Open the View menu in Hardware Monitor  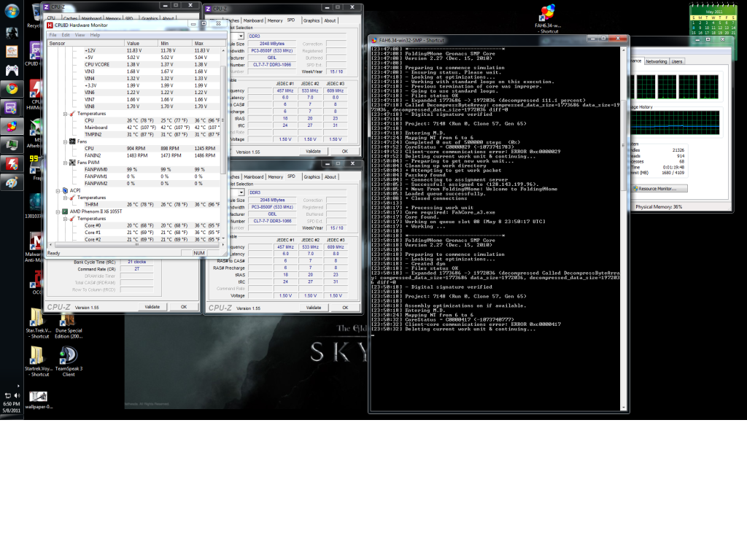80,35
